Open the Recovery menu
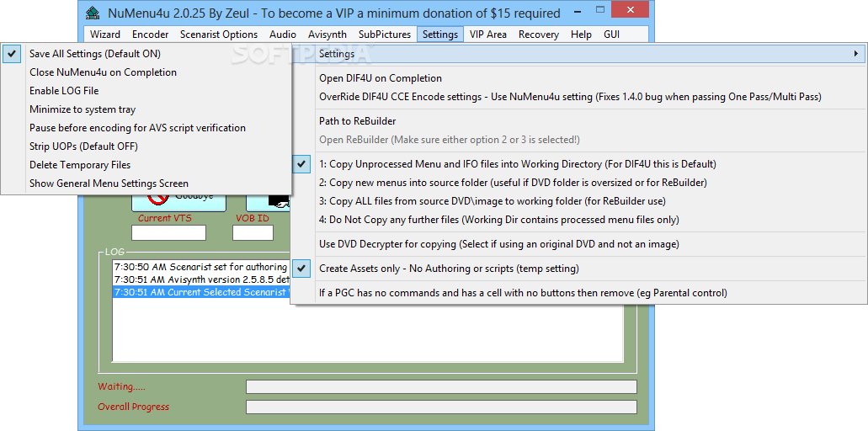The image size is (868, 431). point(538,35)
